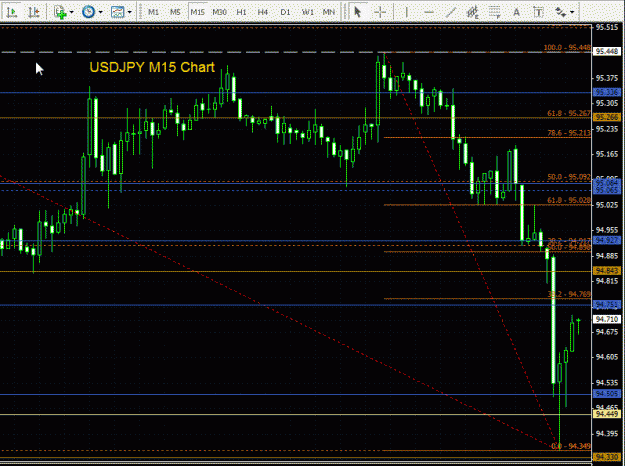Switch to M30 timeframe
625x466 pixels.
[219, 12]
